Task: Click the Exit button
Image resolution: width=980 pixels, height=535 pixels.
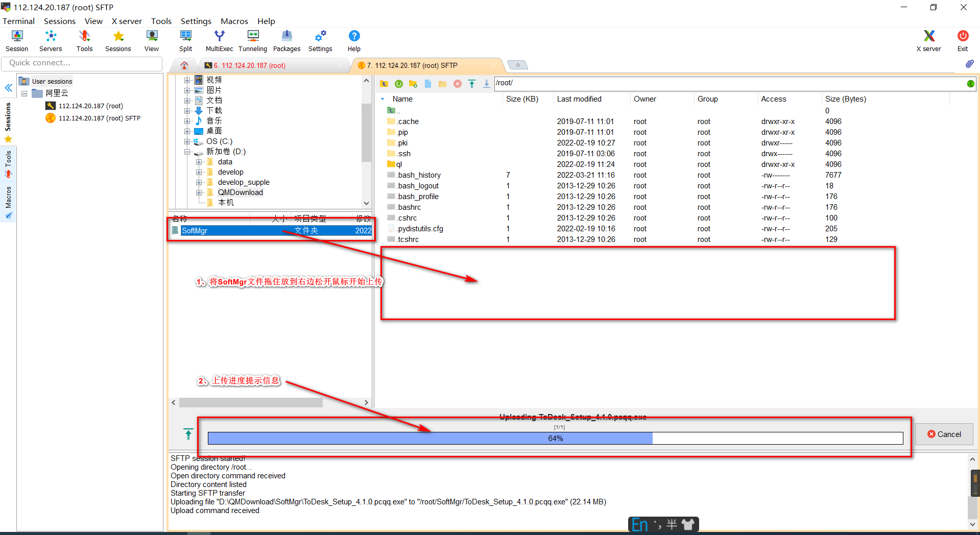Action: tap(962, 40)
